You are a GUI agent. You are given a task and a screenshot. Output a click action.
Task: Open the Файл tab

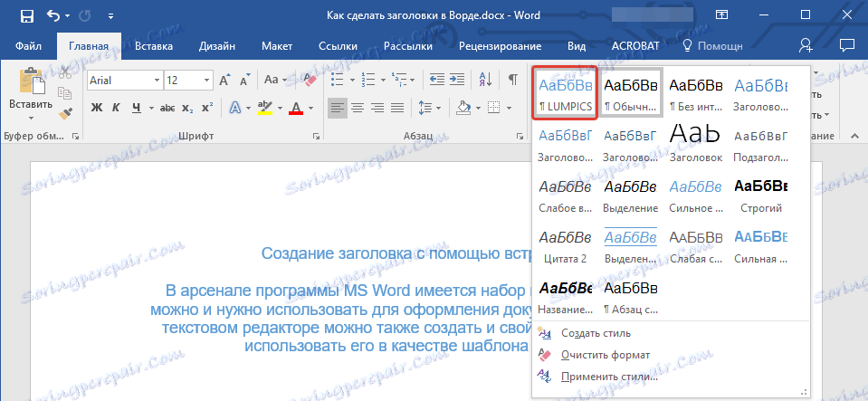click(x=28, y=46)
